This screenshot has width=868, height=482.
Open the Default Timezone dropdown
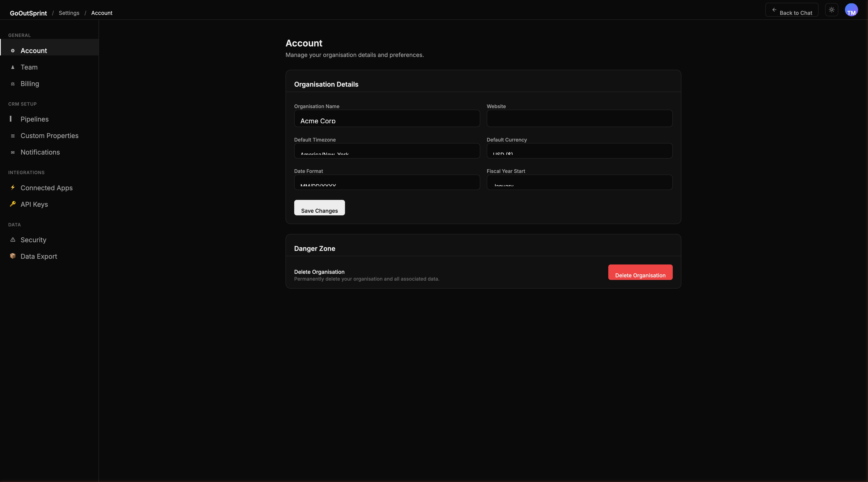pyautogui.click(x=387, y=151)
